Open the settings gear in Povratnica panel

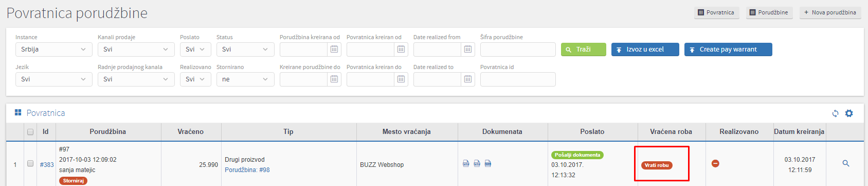(849, 113)
